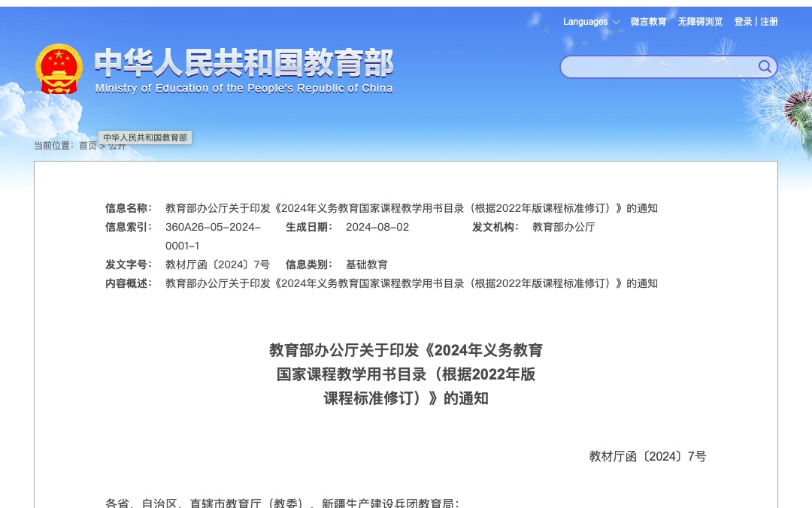Image resolution: width=812 pixels, height=508 pixels.
Task: Click the 中华人民共和国教育部 site title
Action: (x=244, y=62)
